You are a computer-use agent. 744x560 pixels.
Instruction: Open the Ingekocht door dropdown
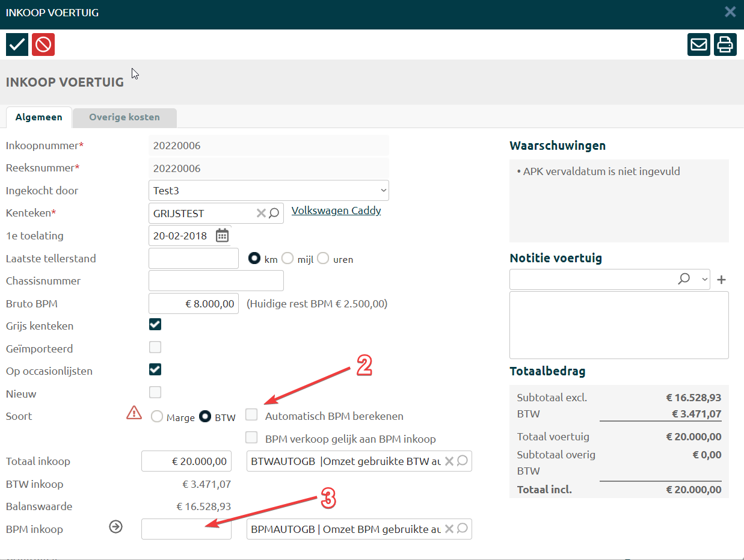pos(268,190)
